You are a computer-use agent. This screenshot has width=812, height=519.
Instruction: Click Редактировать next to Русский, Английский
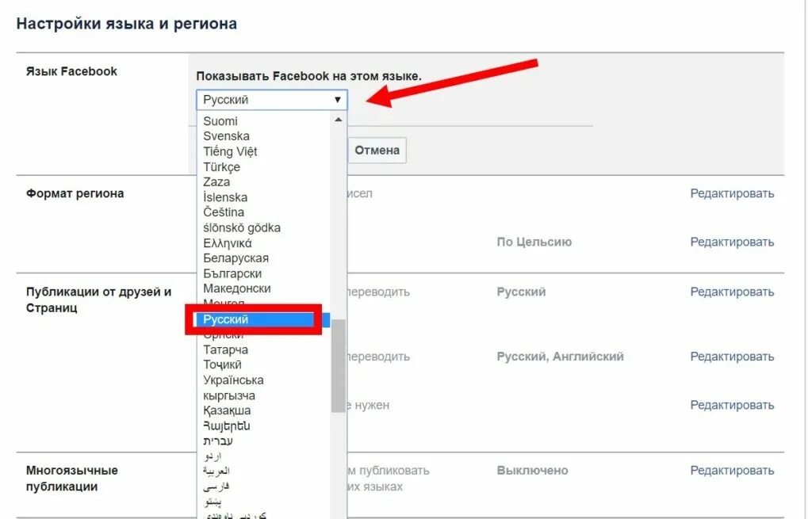coord(732,357)
